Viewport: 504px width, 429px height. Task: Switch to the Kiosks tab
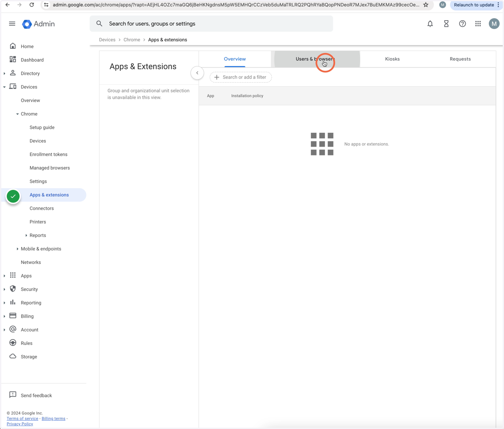coord(392,59)
